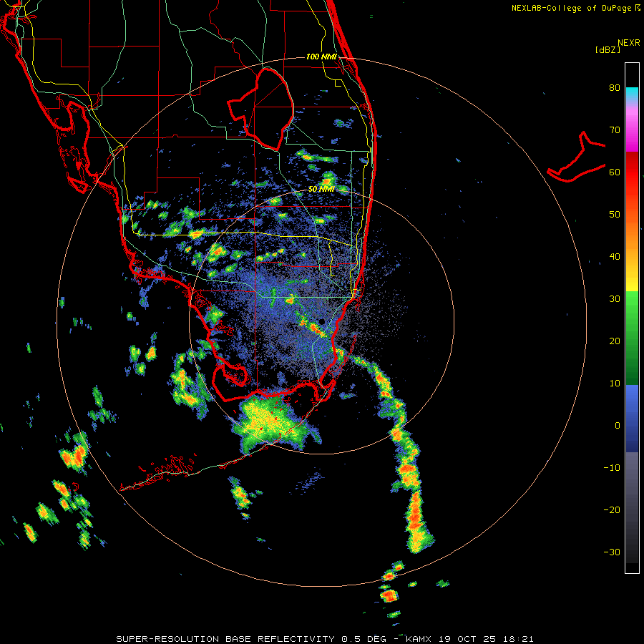Select the 20 value on the dBZ scale
This screenshot has width=644, height=644.
[615, 341]
